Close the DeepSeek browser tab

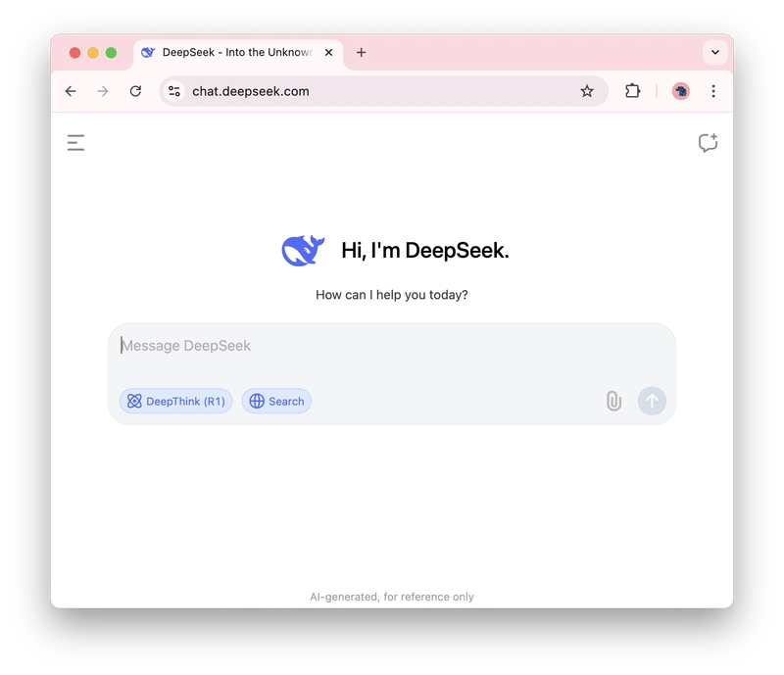[x=328, y=53]
